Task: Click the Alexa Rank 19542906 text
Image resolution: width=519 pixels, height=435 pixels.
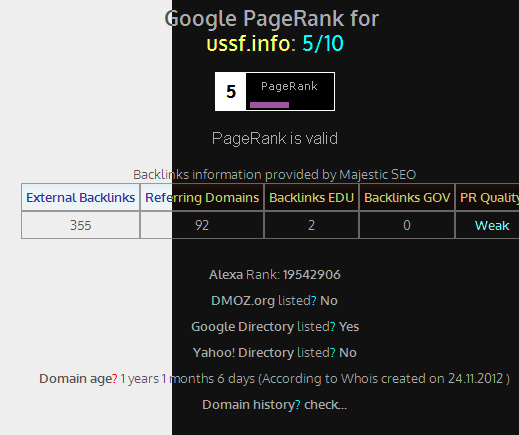Action: (x=275, y=275)
